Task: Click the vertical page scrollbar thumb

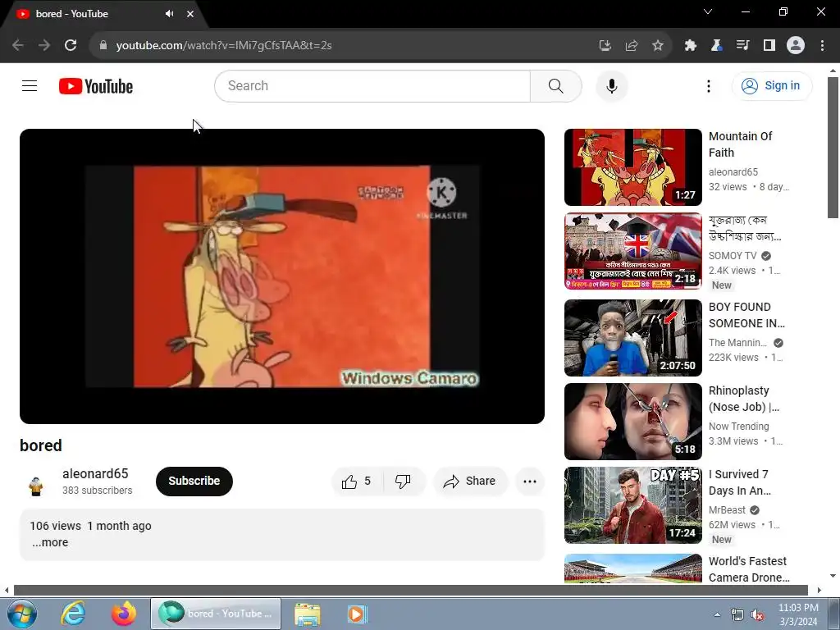Action: 833,148
